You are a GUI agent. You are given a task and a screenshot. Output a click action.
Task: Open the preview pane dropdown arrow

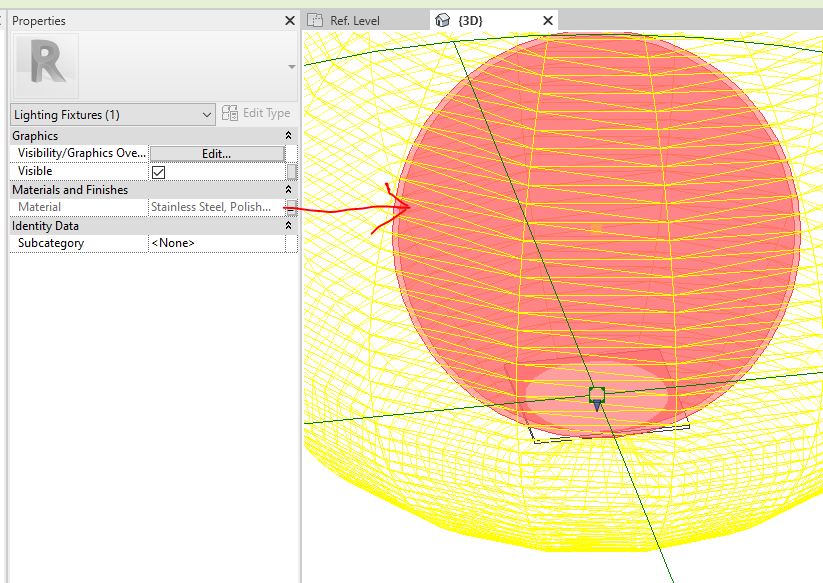[290, 68]
